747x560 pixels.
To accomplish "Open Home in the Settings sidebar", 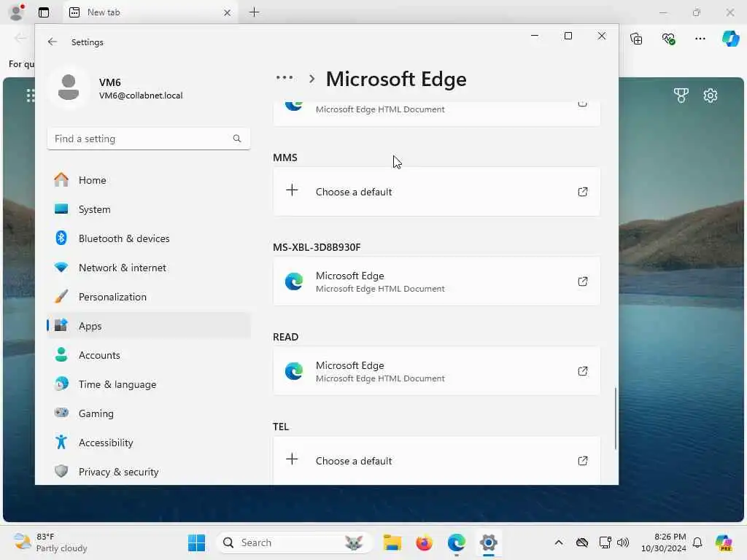I will (149, 180).
